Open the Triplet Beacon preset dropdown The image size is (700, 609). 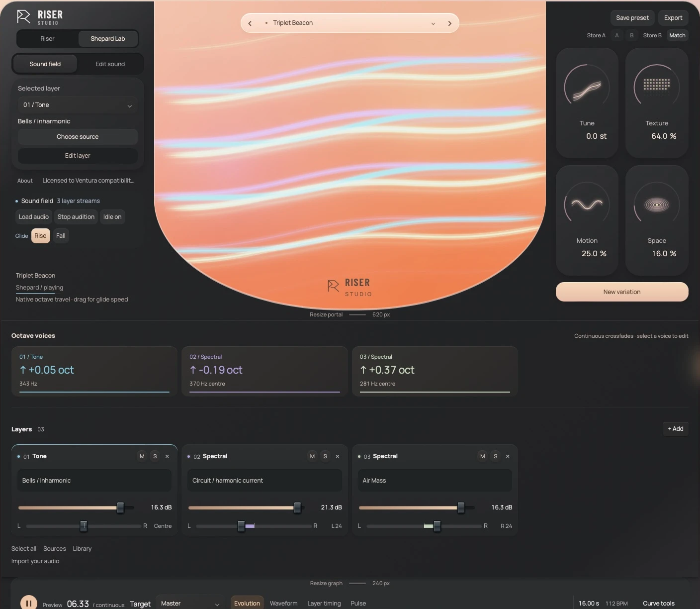[x=350, y=23]
